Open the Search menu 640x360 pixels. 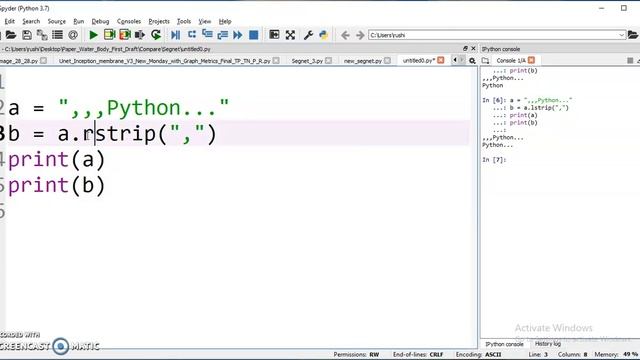pos(31,21)
